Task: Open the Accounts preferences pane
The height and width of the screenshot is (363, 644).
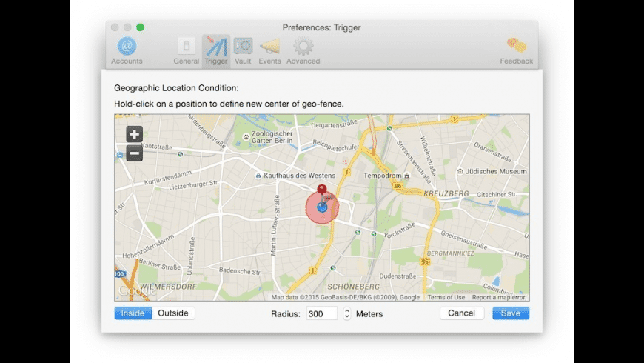Action: pos(127,50)
